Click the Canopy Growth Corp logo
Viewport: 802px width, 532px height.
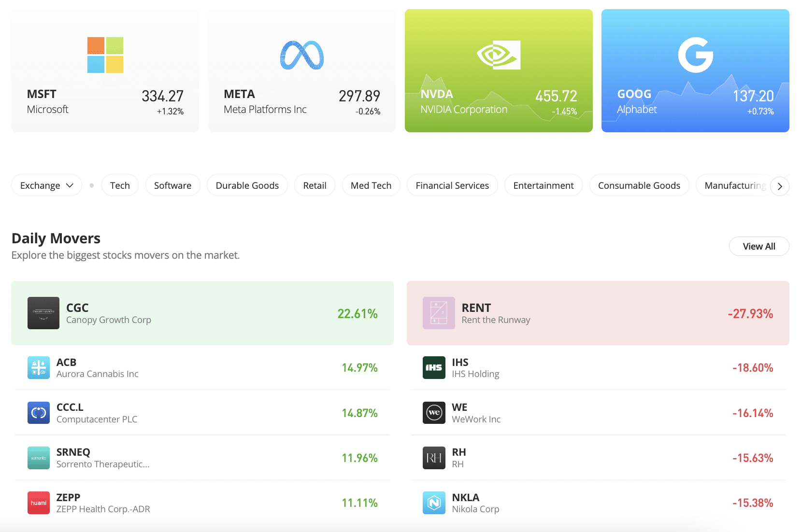[43, 313]
